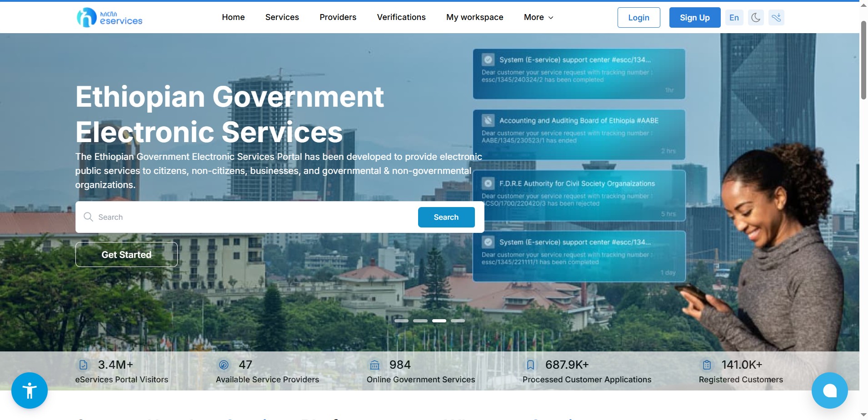Click the Get Started button
This screenshot has height=420, width=868.
[x=126, y=255]
